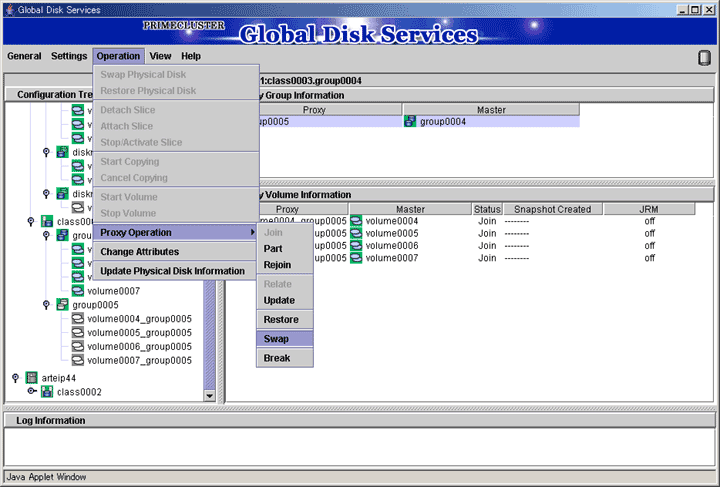Screen dimensions: 720x487
Task: Close the Operation menu
Action: coord(118,56)
